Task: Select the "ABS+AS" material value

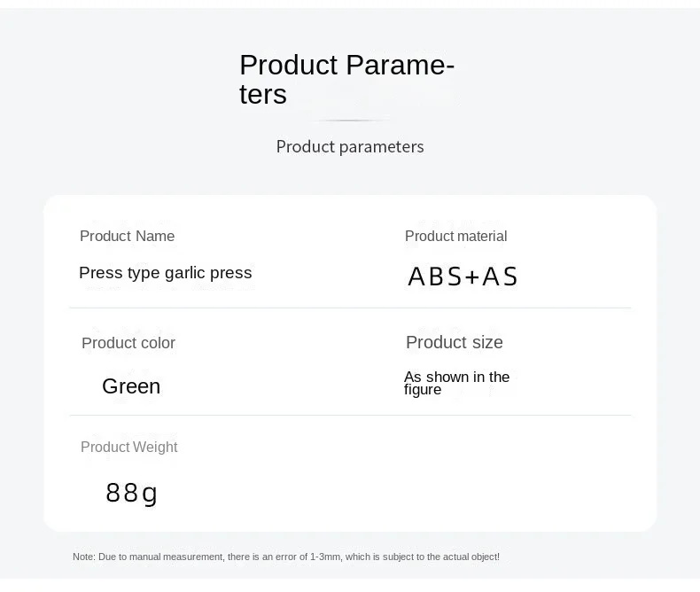Action: click(x=463, y=277)
